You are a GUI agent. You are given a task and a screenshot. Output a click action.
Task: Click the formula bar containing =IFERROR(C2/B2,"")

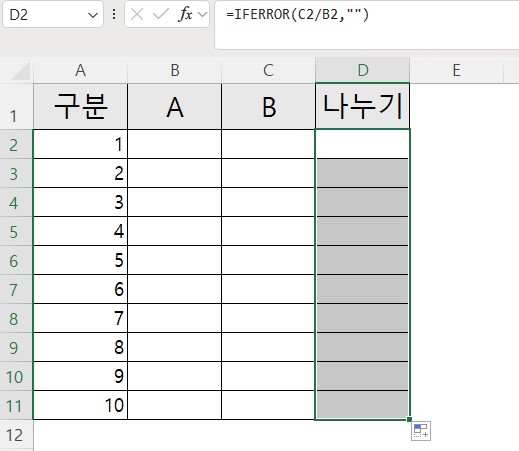click(x=367, y=25)
